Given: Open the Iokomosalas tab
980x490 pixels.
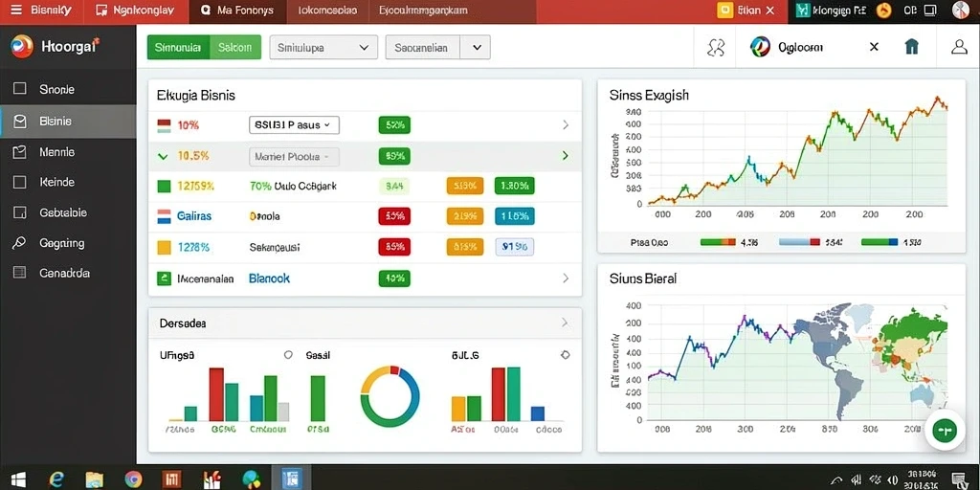Looking at the screenshot, I should [x=327, y=11].
